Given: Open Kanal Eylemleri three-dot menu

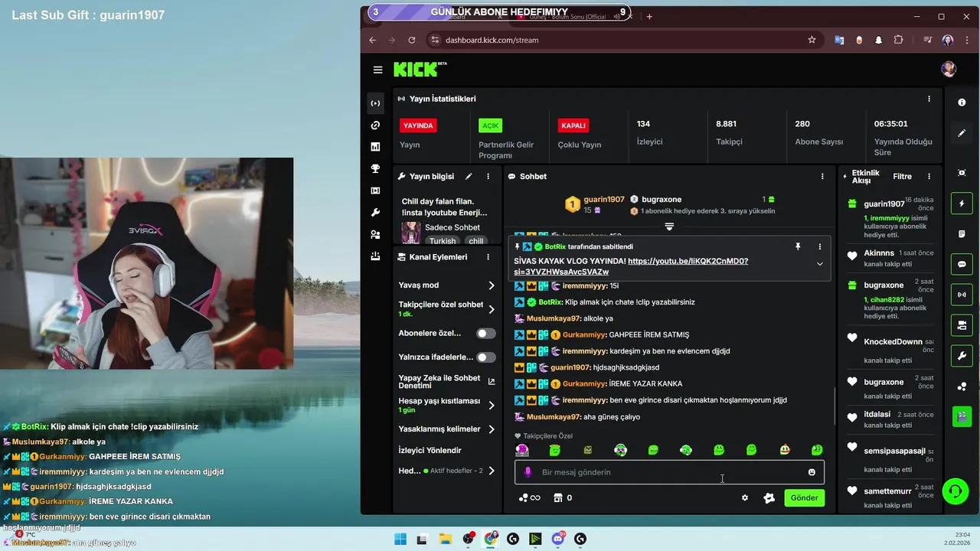Looking at the screenshot, I should point(488,257).
